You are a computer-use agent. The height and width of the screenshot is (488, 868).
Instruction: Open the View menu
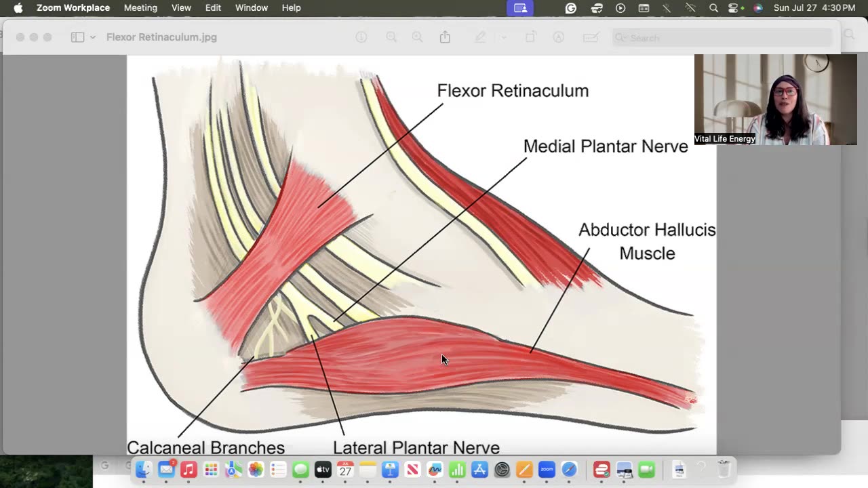click(x=181, y=7)
